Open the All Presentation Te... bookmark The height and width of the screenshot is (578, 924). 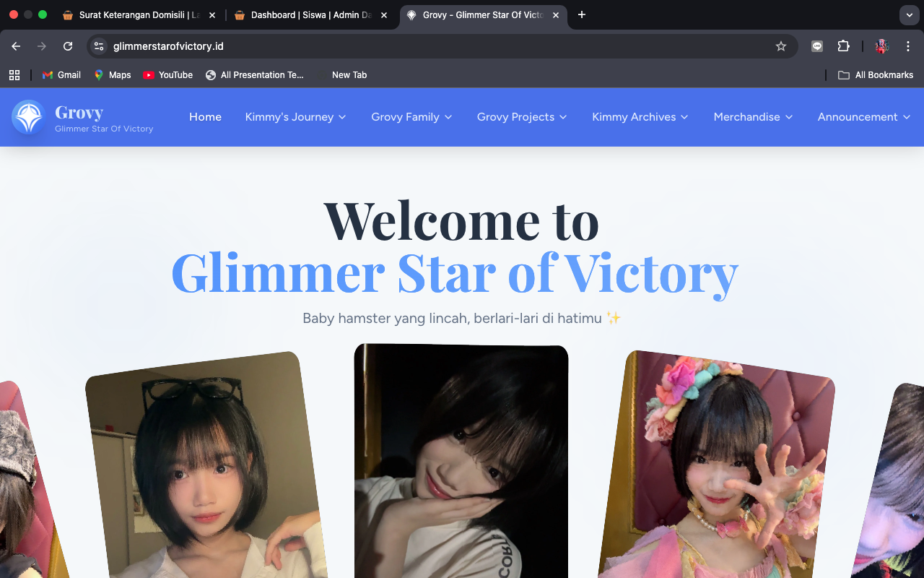(x=255, y=75)
